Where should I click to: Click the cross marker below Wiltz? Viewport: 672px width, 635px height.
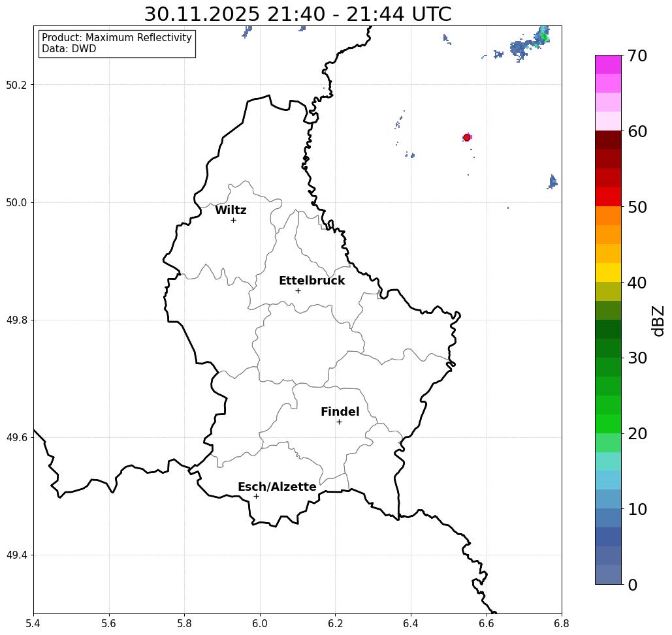[234, 220]
